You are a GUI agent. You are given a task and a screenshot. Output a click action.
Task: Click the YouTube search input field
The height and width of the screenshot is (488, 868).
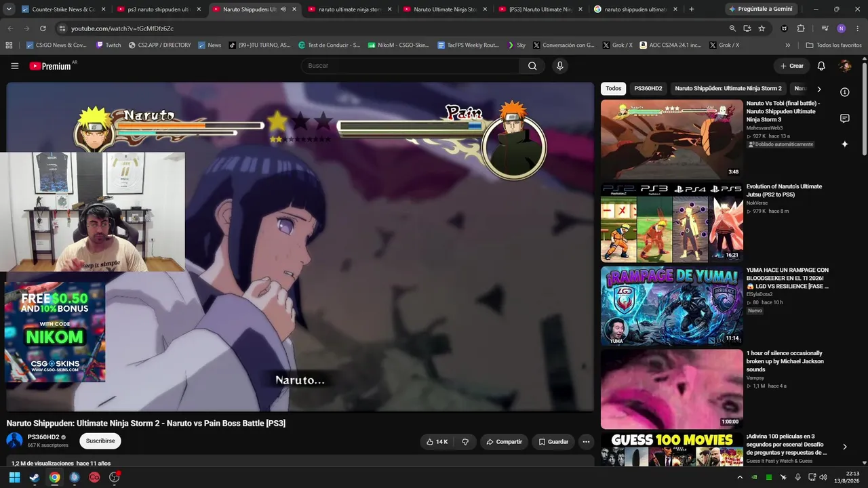click(x=410, y=66)
